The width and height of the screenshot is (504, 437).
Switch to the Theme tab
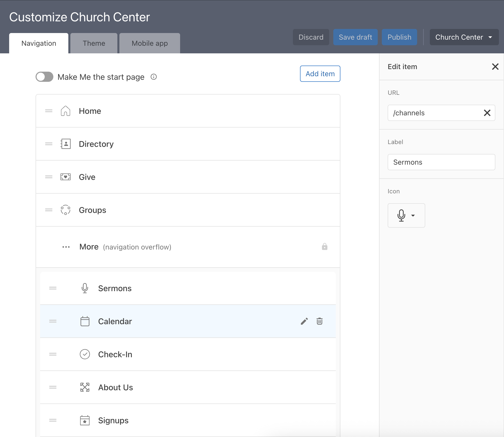coord(94,43)
